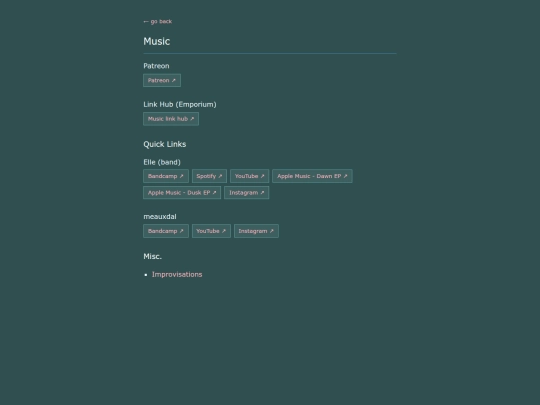
Task: Select the Music page heading
Action: tap(157, 41)
